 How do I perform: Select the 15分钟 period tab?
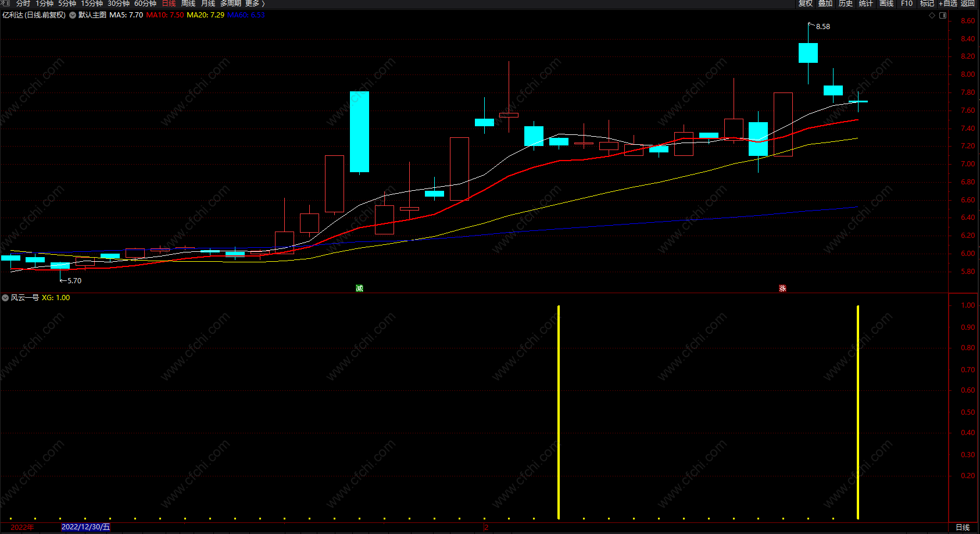[92, 3]
